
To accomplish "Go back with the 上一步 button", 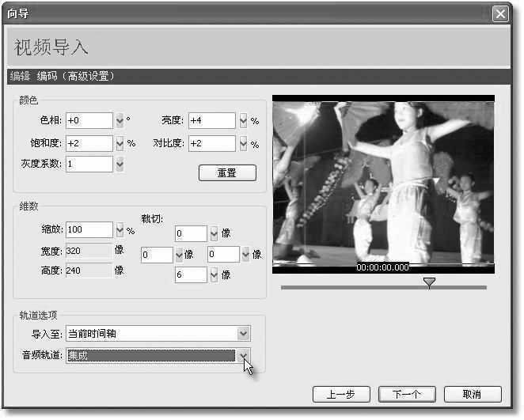I will (343, 394).
